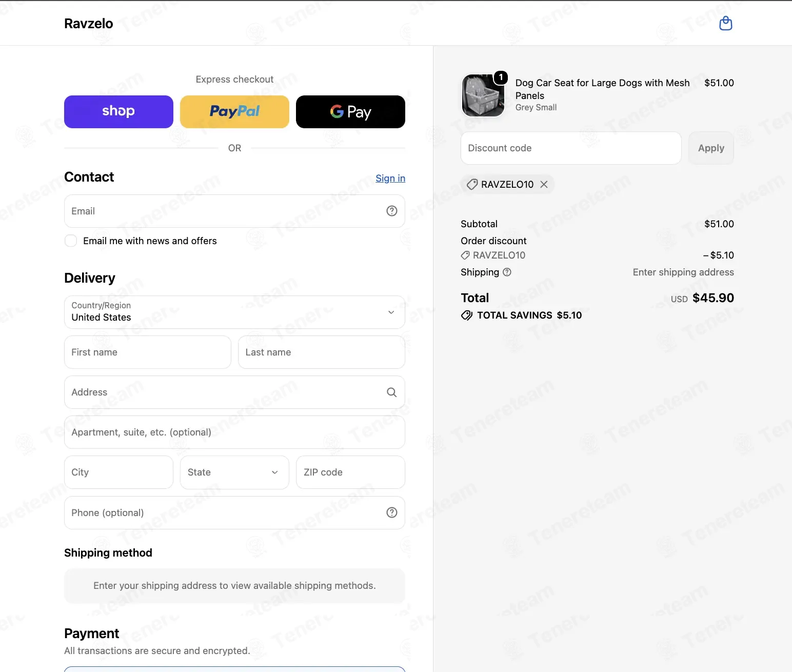Choose PayPal express checkout
The width and height of the screenshot is (792, 672).
234,112
